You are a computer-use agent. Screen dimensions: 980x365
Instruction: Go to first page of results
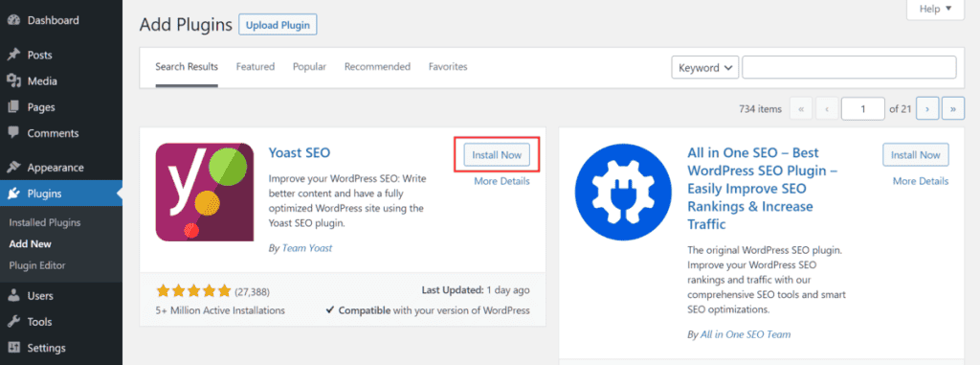point(801,109)
